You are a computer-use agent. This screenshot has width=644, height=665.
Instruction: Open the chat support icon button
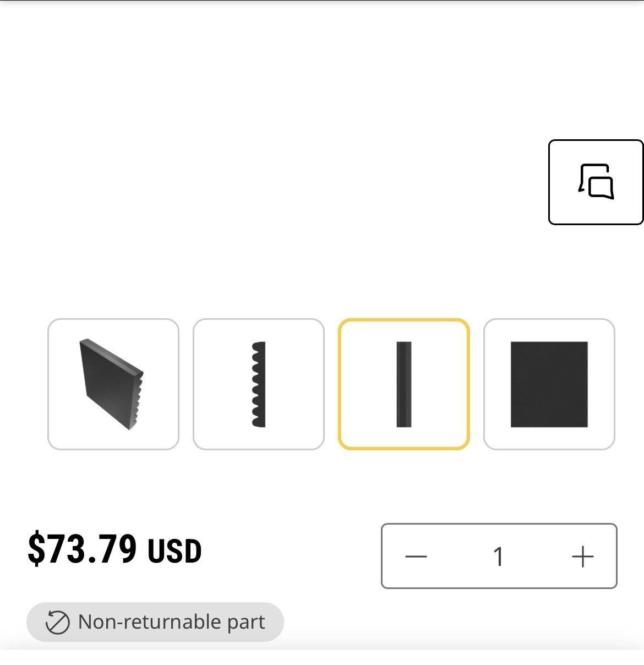tap(596, 182)
